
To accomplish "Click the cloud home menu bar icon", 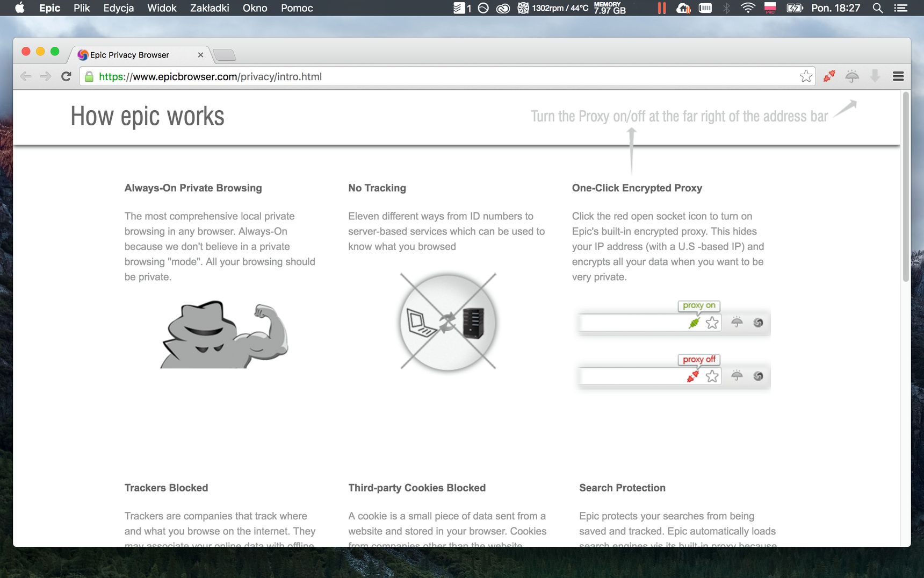I will (683, 8).
